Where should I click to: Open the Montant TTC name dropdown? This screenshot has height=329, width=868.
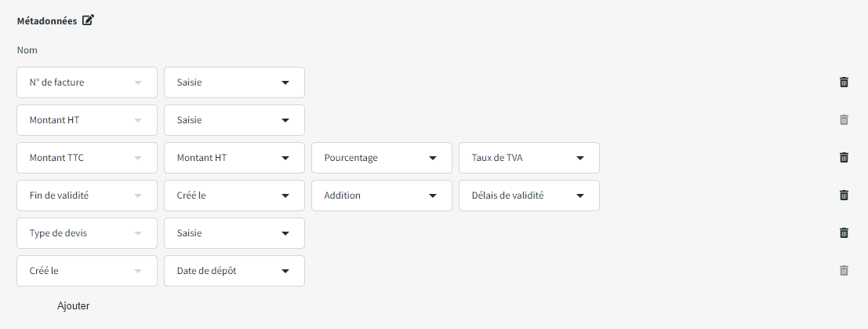[x=86, y=158]
